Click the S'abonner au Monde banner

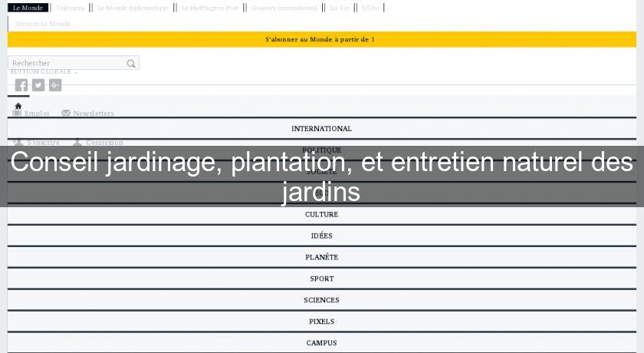coord(321,39)
